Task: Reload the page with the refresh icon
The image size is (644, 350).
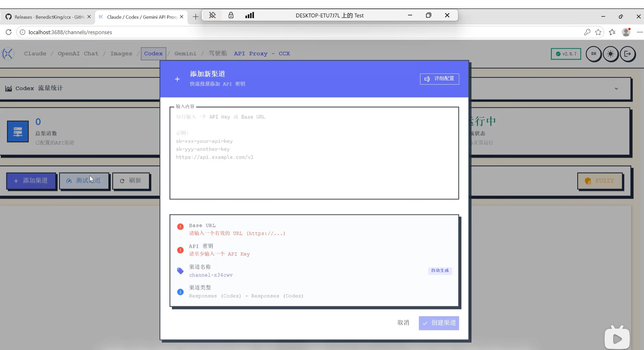Action: pos(8,32)
